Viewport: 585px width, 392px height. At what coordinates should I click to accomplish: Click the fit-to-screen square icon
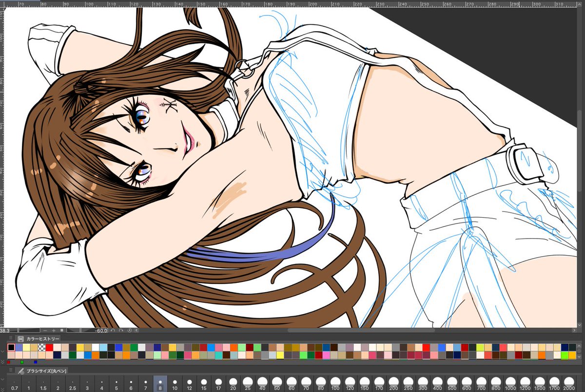pyautogui.click(x=62, y=330)
